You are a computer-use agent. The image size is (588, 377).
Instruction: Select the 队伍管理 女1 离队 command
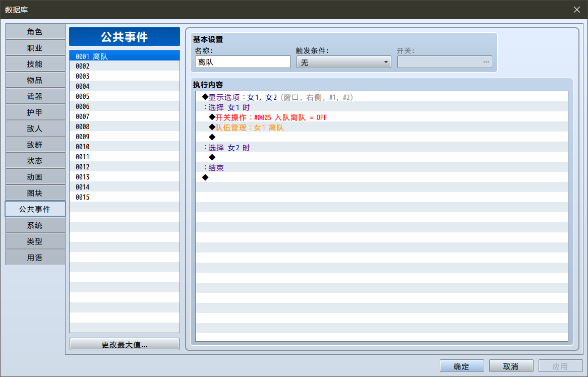[x=382, y=128]
